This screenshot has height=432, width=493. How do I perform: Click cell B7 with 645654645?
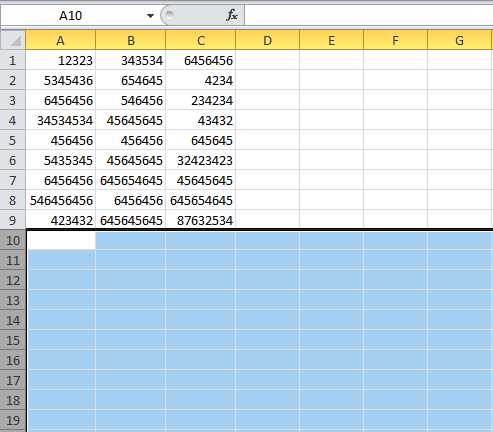(x=131, y=180)
